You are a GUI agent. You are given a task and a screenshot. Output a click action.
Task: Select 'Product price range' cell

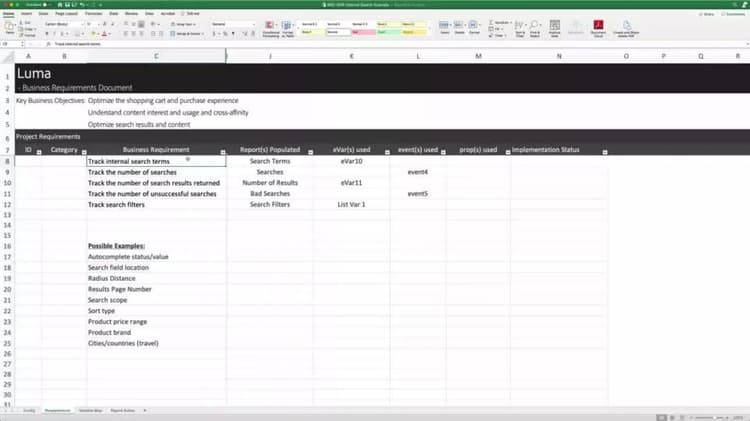tap(156, 322)
